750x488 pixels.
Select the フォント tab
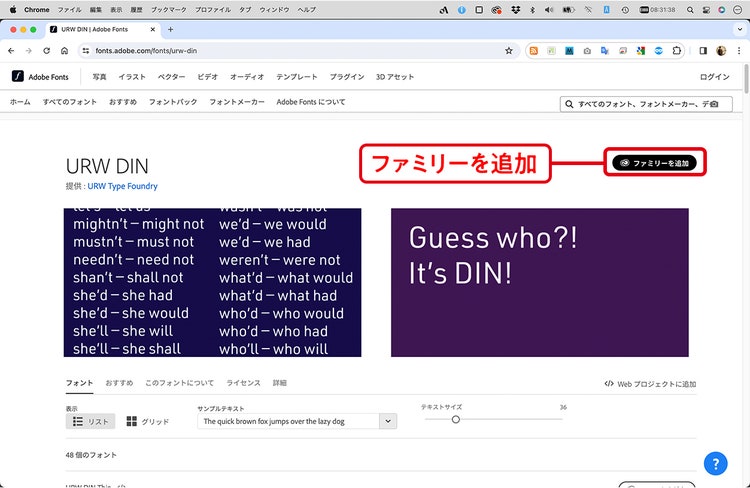click(79, 383)
